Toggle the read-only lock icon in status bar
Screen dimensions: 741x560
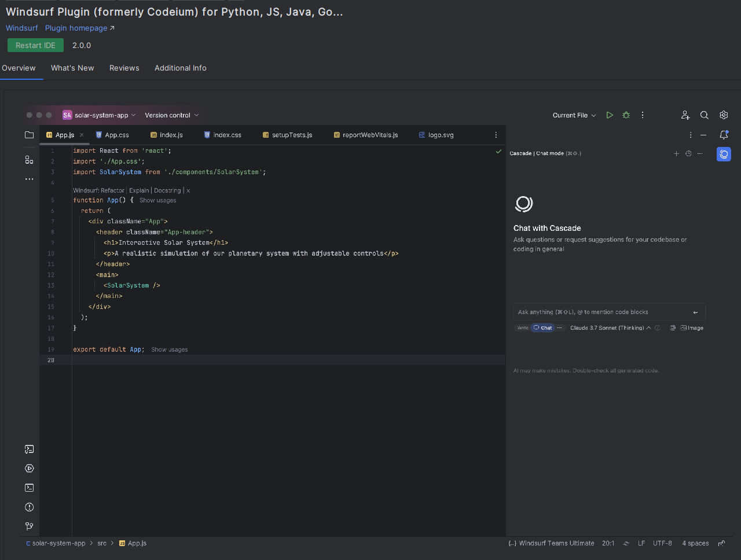(x=721, y=544)
